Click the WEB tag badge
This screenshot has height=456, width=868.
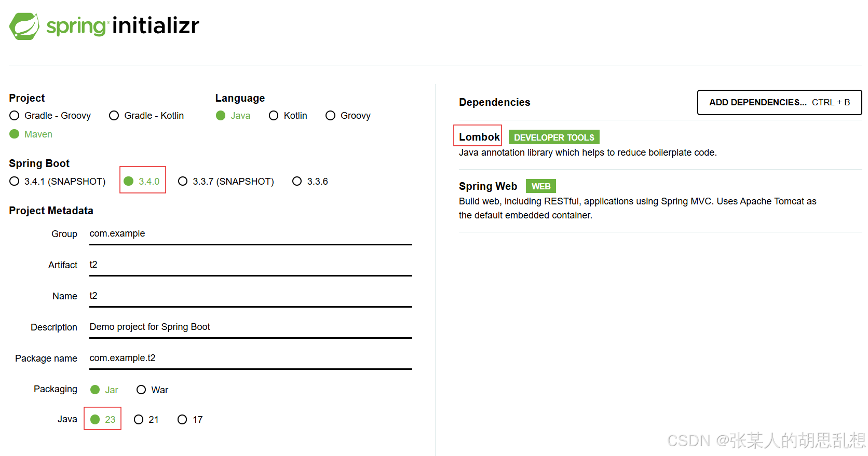coord(541,186)
